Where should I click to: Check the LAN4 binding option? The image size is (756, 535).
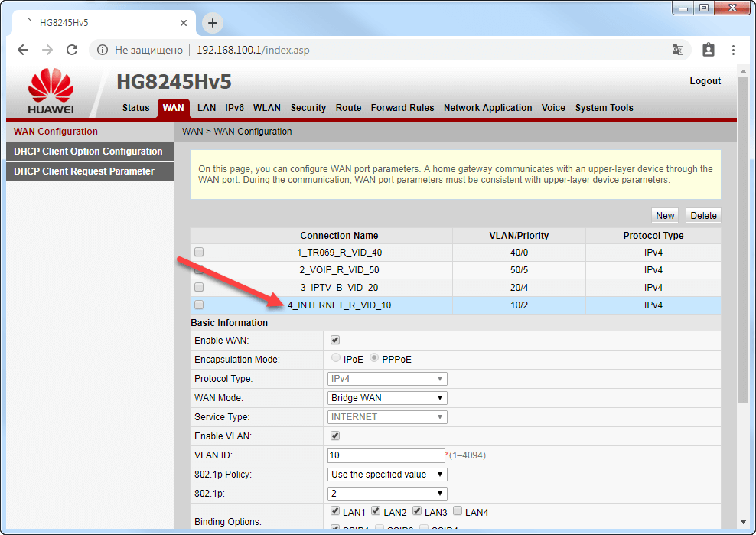click(458, 511)
